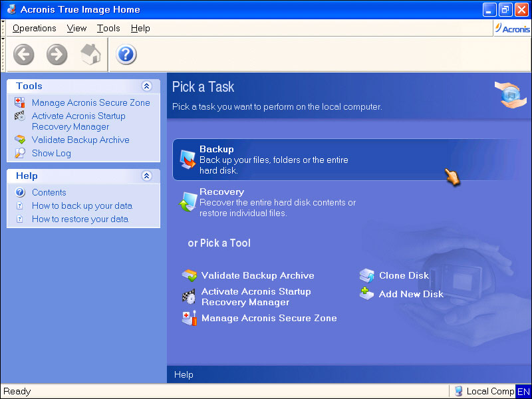Viewport: 532px width, 399px height.
Task: Open the Show Log link
Action: [51, 154]
